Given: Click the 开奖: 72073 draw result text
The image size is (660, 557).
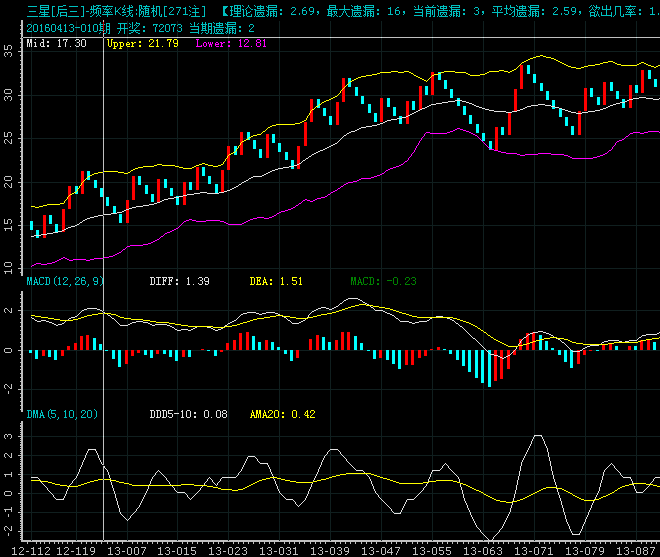Looking at the screenshot, I should tap(125, 27).
